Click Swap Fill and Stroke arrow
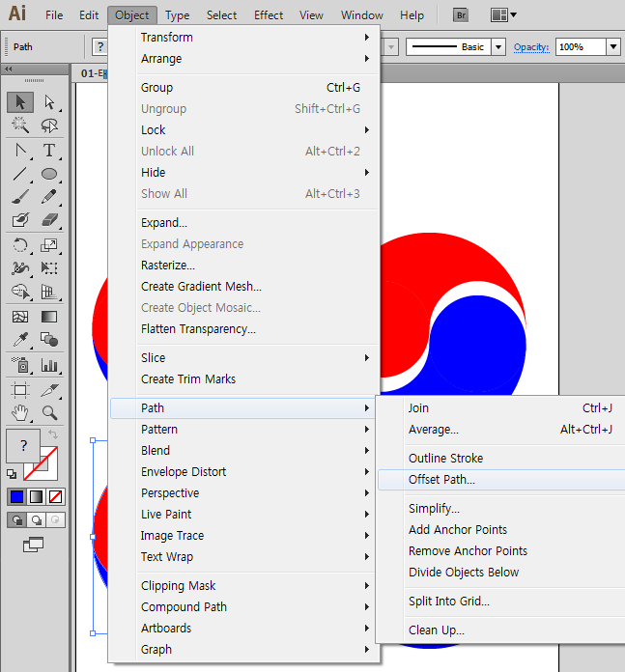Viewport: 625px width, 672px height. coord(53,434)
